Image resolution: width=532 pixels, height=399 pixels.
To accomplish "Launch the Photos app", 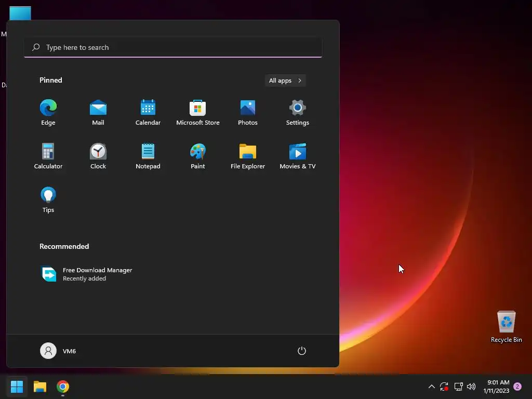I will pos(248,113).
